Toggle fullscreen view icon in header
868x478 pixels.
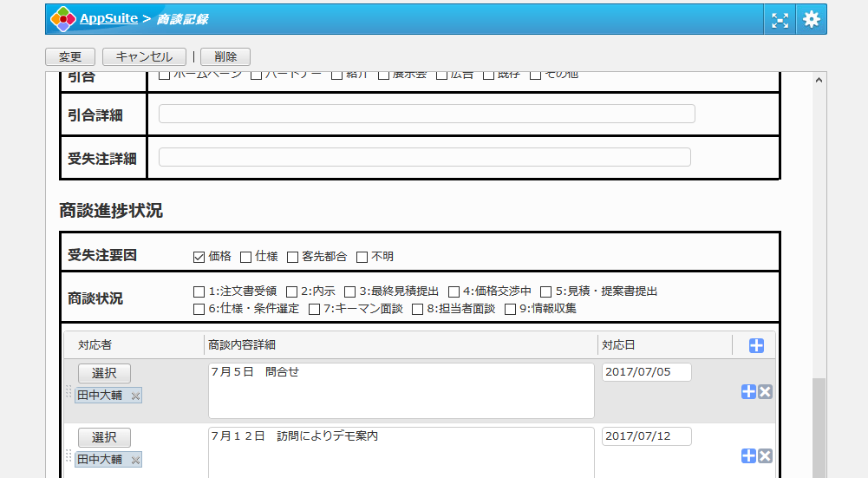[780, 20]
